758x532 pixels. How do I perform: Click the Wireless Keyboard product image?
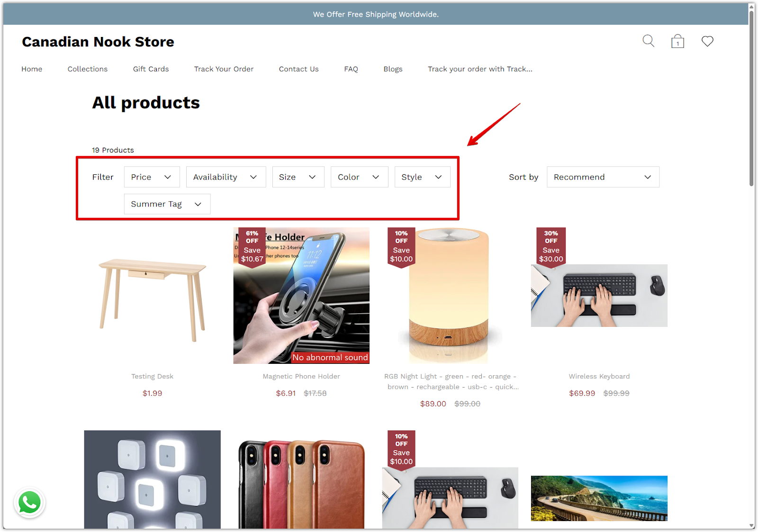tap(599, 296)
